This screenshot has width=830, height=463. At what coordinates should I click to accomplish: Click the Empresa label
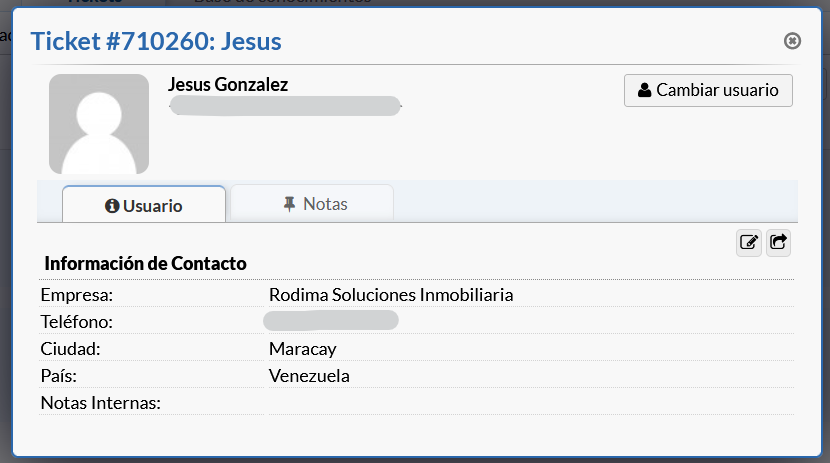pos(77,295)
